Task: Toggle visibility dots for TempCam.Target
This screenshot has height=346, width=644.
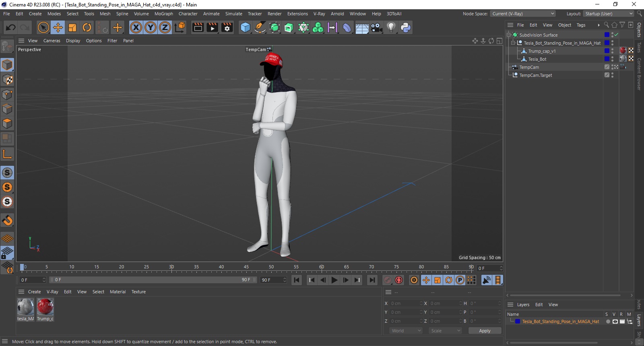Action: tap(612, 75)
